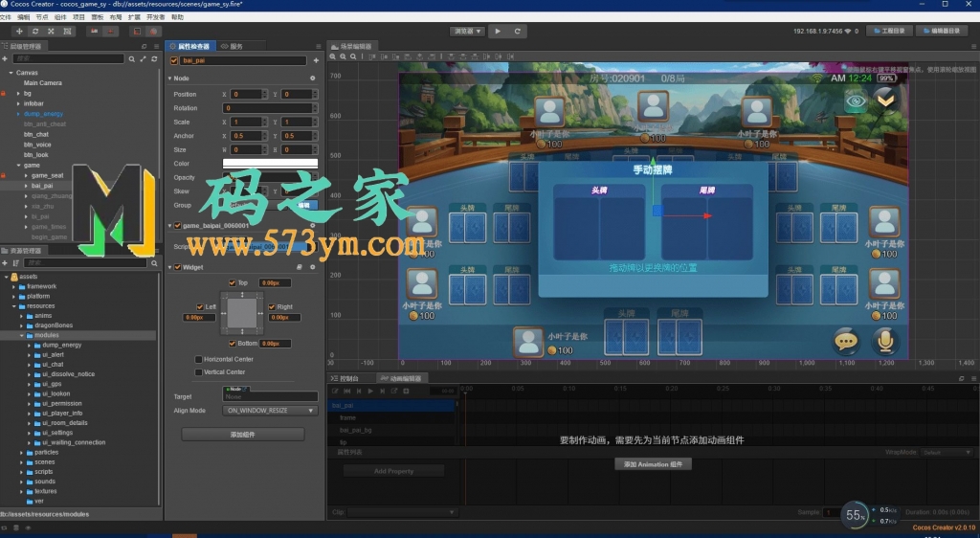Uncheck Widget Left alignment
The width and height of the screenshot is (980, 538).
(200, 306)
